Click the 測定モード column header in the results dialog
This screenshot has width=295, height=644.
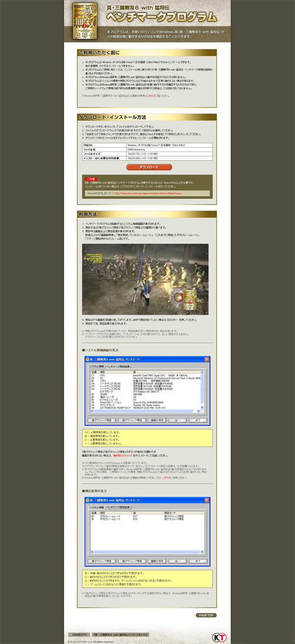(184, 513)
